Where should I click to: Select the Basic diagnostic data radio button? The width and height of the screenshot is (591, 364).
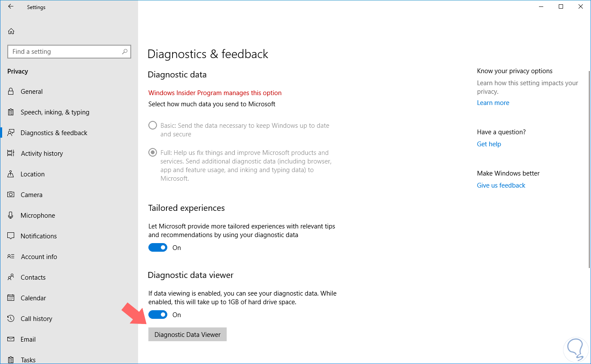(153, 126)
